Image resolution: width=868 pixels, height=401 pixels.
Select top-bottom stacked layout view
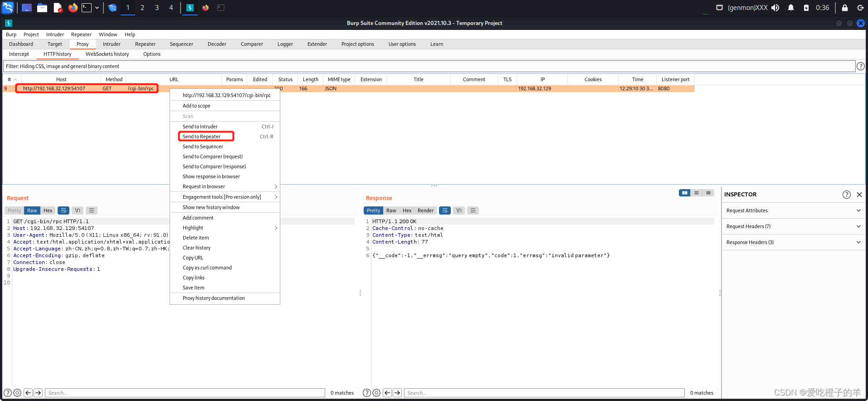697,193
